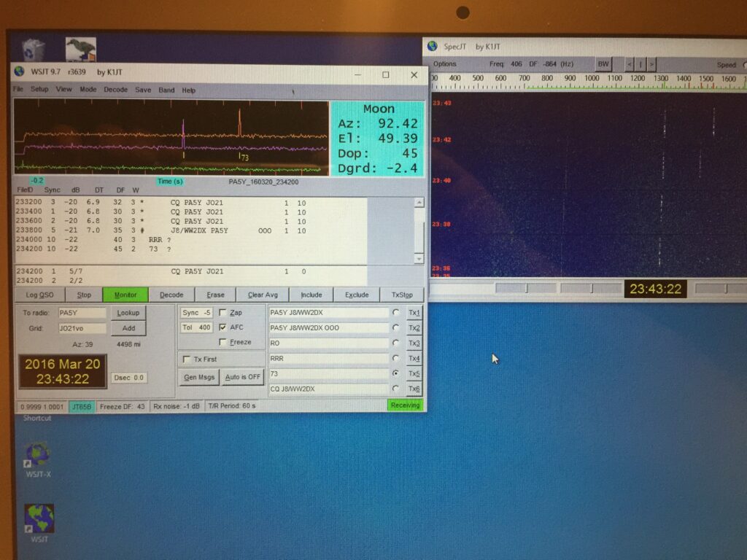
Task: Click the Stop button
Action: pos(84,295)
